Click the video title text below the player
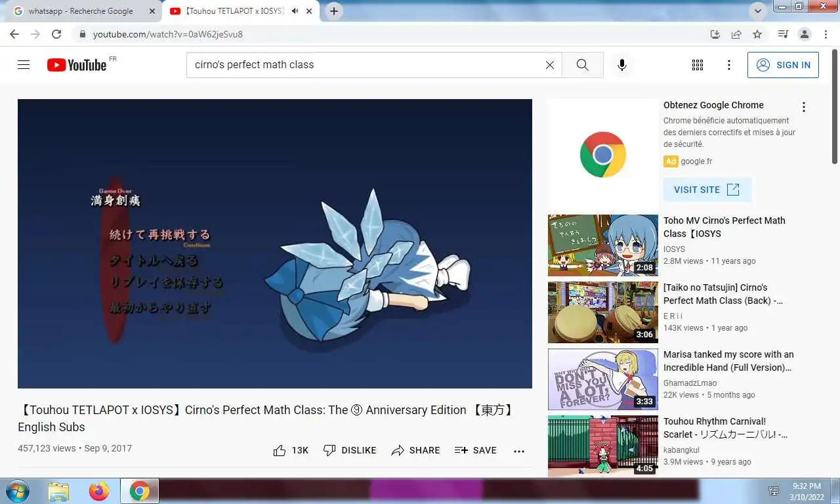The image size is (840, 504). 268,418
